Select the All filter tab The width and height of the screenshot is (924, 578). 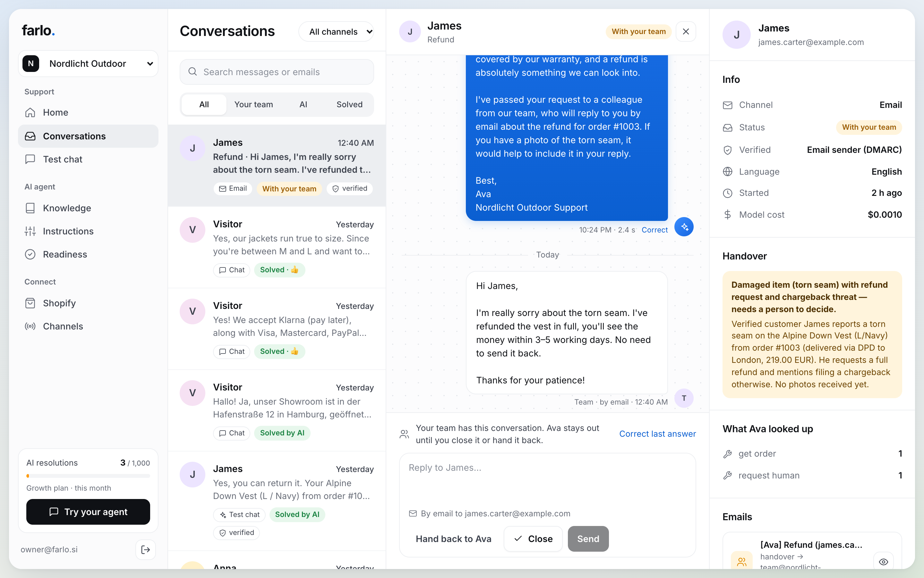click(204, 104)
